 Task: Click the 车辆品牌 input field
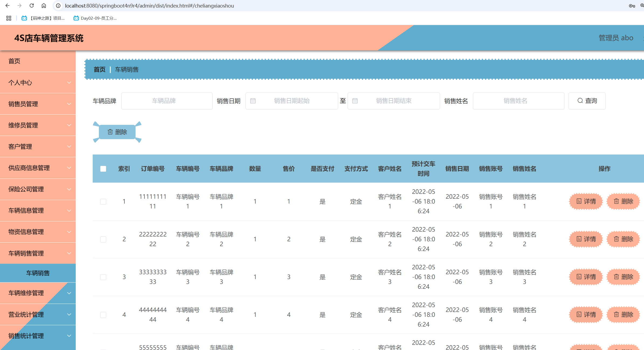[167, 101]
